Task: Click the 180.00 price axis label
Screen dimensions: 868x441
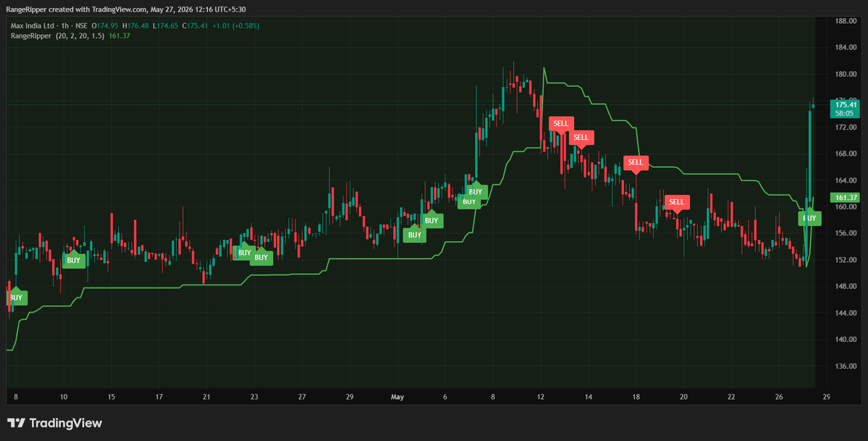Action: click(846, 74)
